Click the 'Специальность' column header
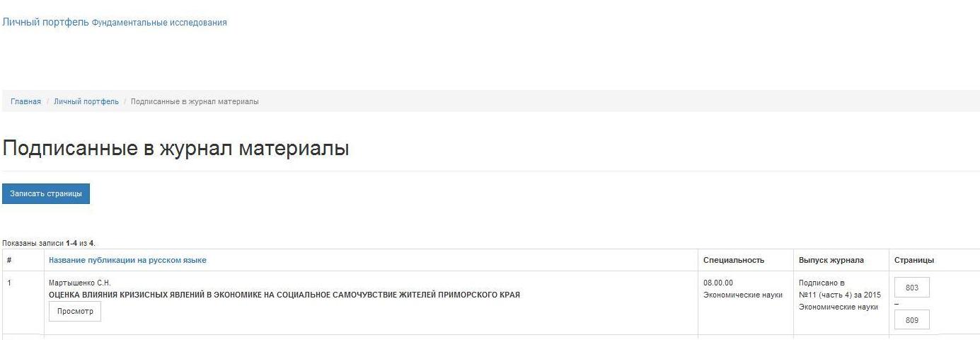 (733, 260)
